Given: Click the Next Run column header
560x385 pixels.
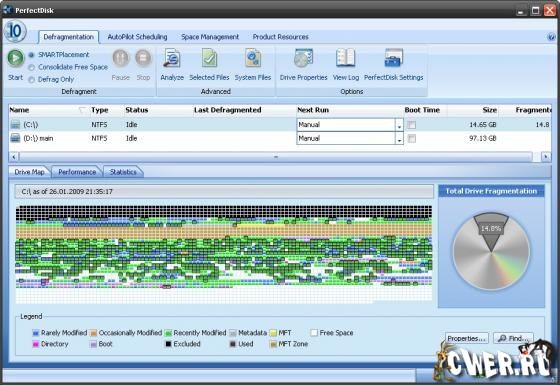Looking at the screenshot, I should pos(313,110).
